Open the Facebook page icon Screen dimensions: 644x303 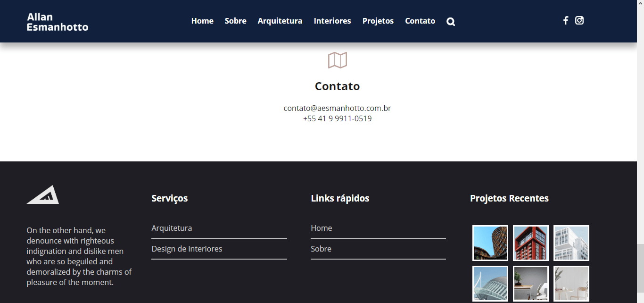coord(565,20)
